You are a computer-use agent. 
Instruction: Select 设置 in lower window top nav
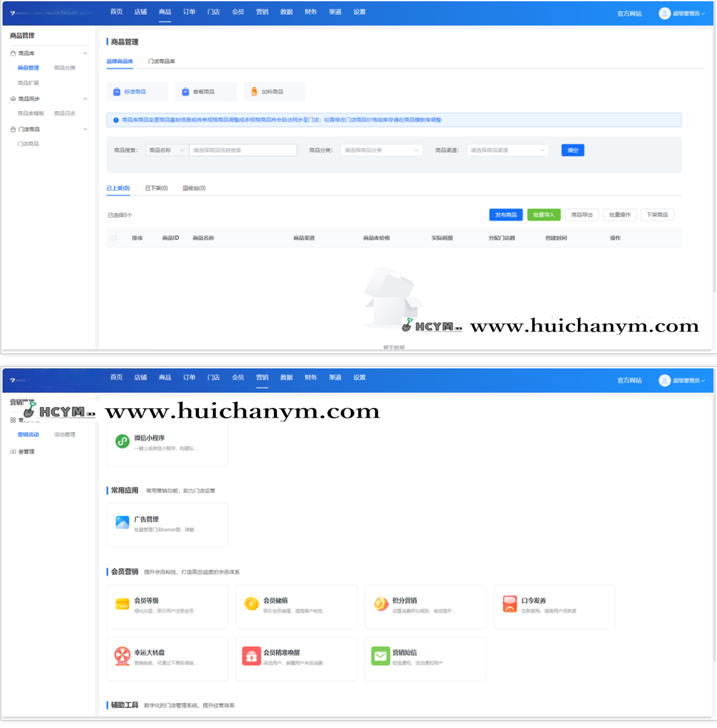(359, 378)
